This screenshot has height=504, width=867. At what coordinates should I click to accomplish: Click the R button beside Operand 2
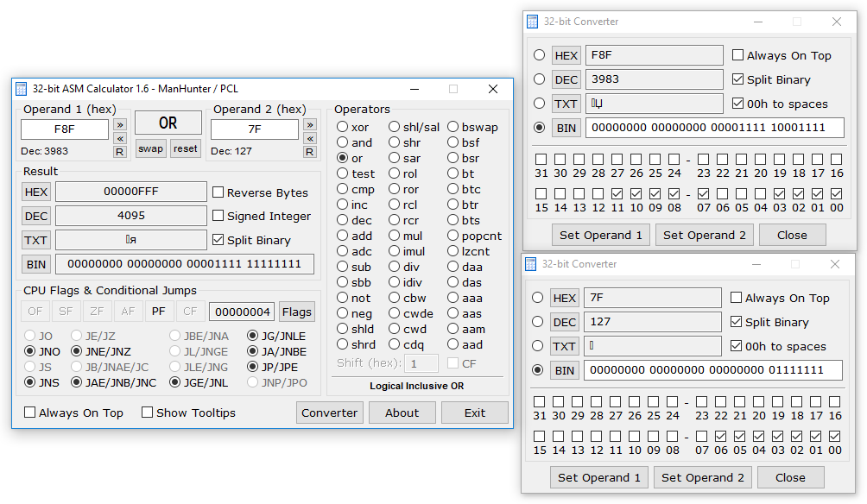click(x=309, y=152)
